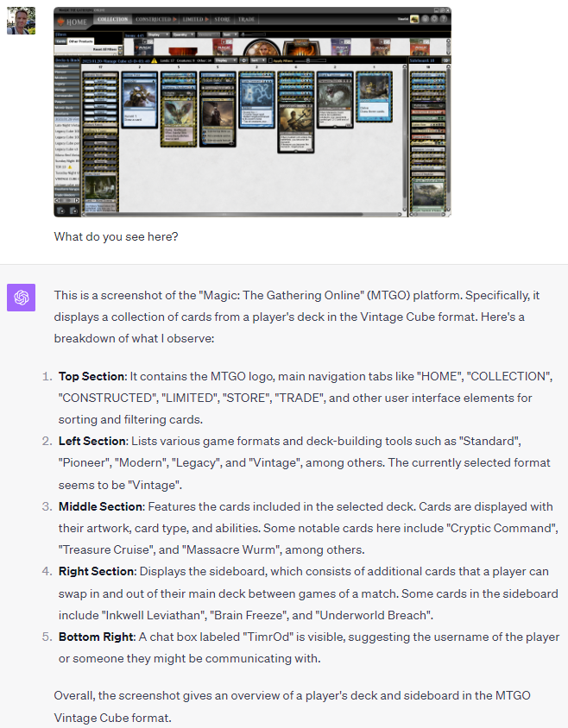Screen dimensions: 568x728
Task: Click the 'Middle Section' bold label
Action: [101, 506]
